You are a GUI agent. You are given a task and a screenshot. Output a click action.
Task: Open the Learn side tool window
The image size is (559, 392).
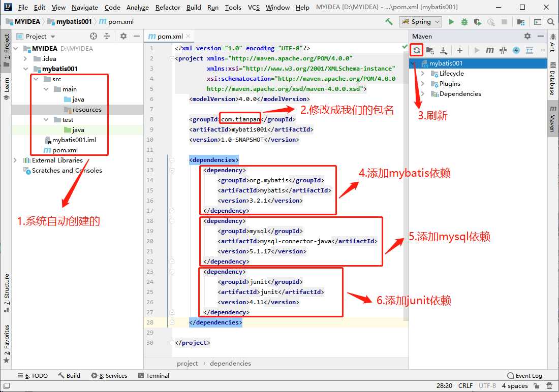tap(7, 89)
